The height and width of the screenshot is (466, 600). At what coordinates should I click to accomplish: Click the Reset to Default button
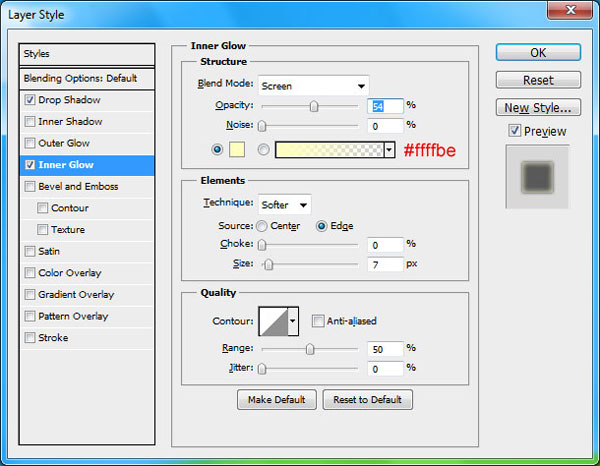coord(367,400)
